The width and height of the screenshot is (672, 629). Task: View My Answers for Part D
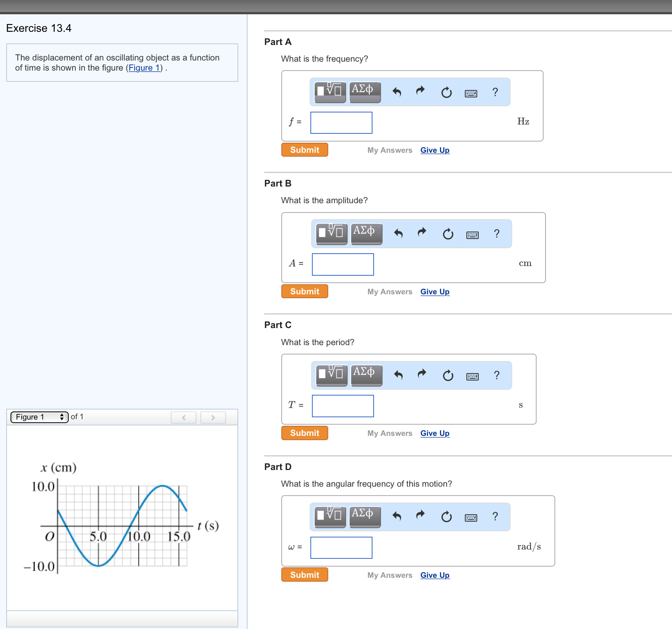(390, 575)
